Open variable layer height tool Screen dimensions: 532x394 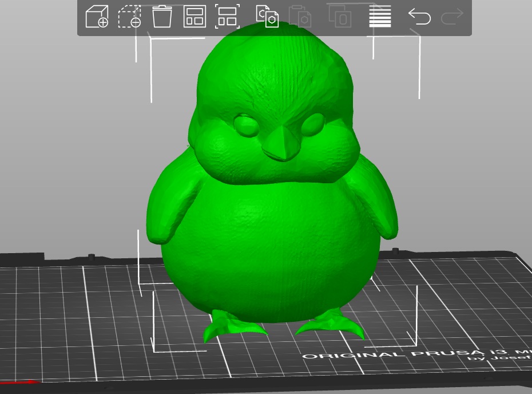[x=380, y=16]
